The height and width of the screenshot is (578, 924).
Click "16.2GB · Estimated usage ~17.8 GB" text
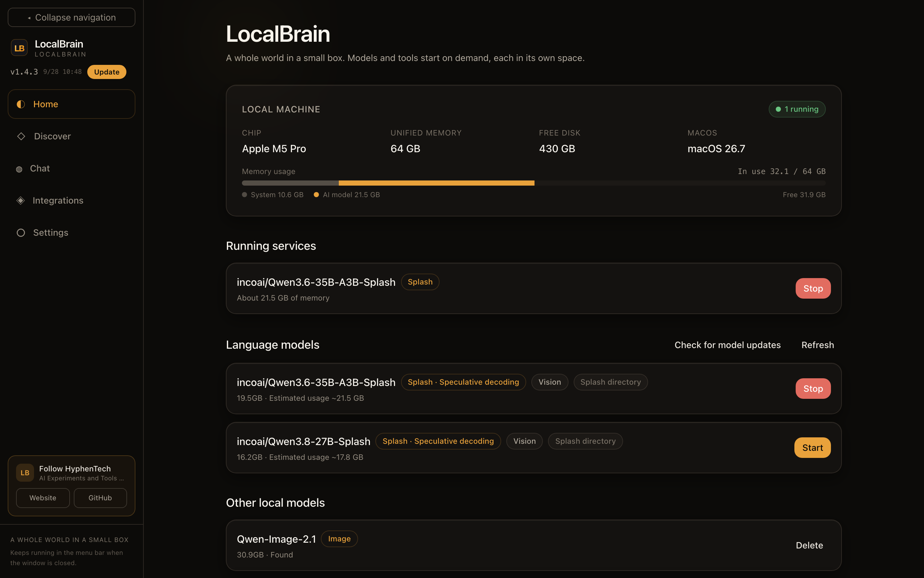(300, 457)
